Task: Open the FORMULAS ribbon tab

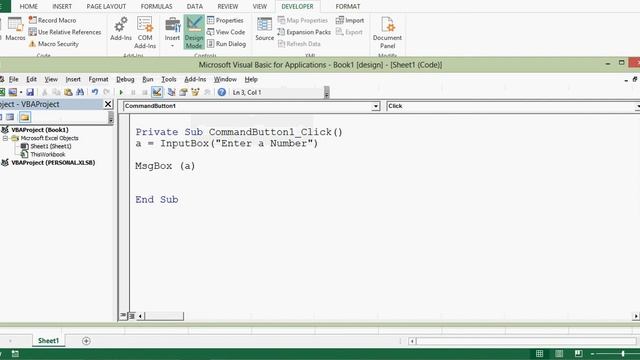Action: tap(156, 7)
